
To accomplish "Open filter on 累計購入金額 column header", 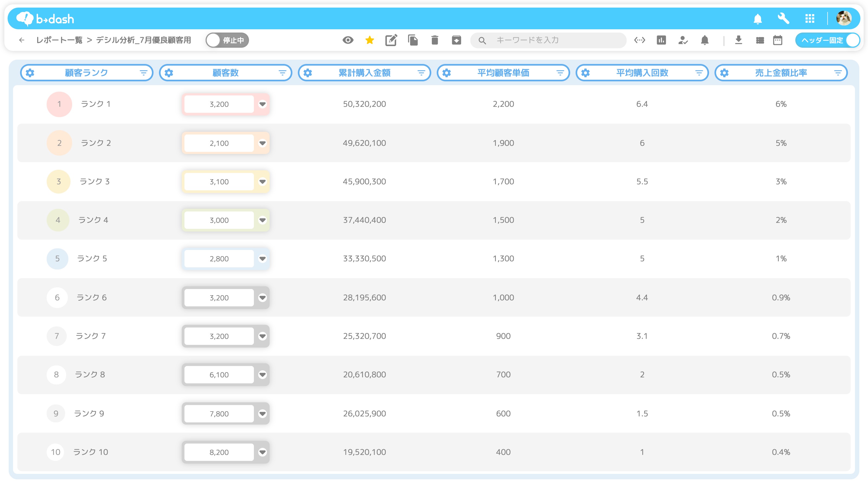I will 421,73.
